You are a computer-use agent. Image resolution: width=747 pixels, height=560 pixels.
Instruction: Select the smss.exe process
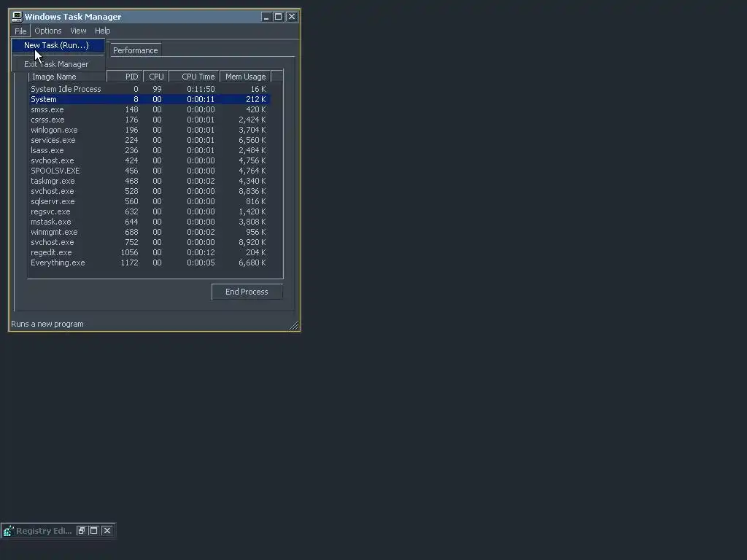point(150,109)
